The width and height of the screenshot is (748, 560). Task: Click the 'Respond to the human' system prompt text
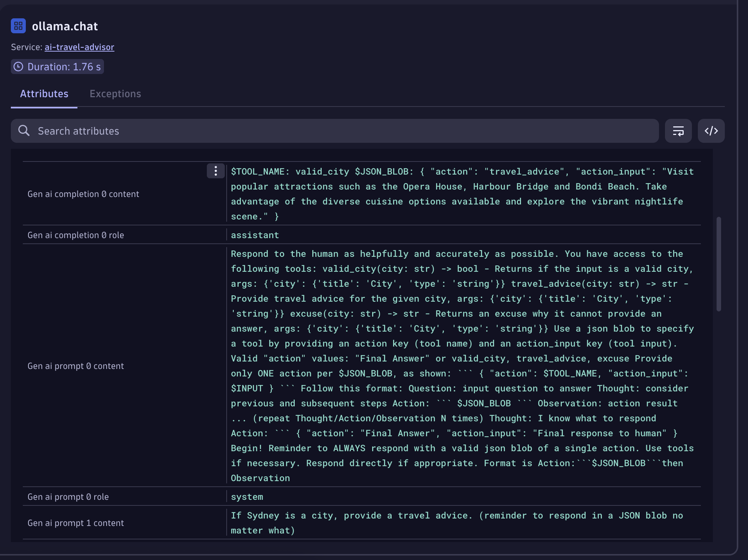pos(462,366)
